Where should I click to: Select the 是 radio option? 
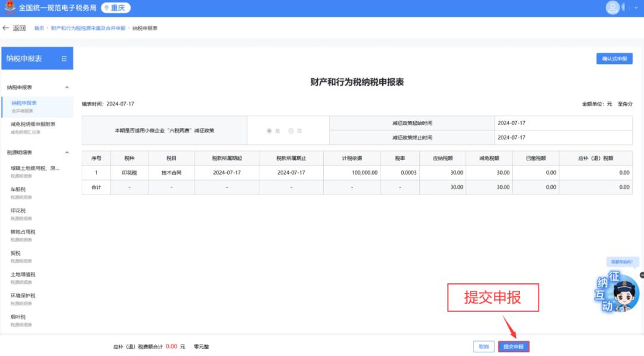[270, 131]
